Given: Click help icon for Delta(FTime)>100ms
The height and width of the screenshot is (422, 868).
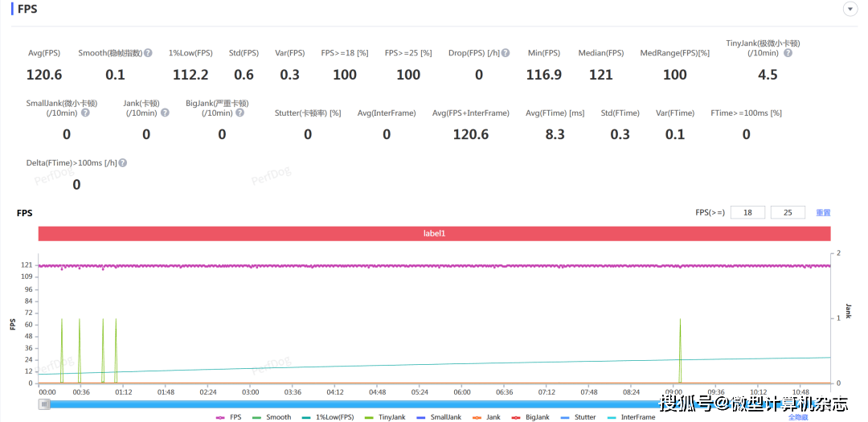Looking at the screenshot, I should [x=123, y=163].
